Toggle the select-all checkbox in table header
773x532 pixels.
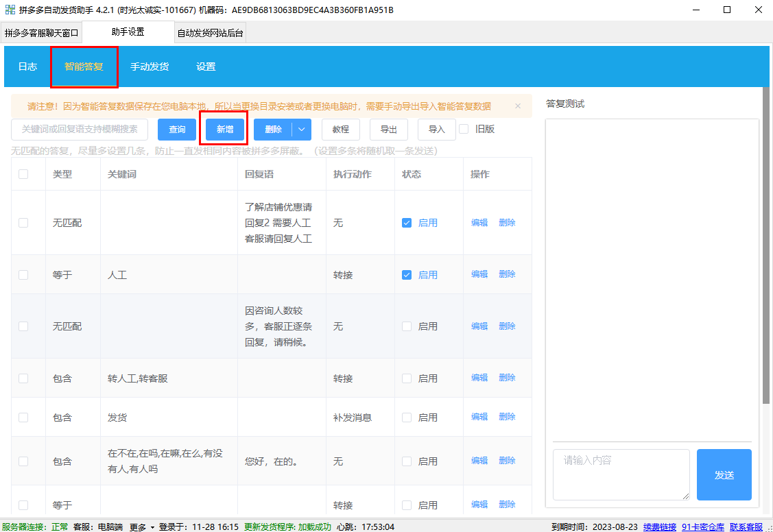(23, 174)
